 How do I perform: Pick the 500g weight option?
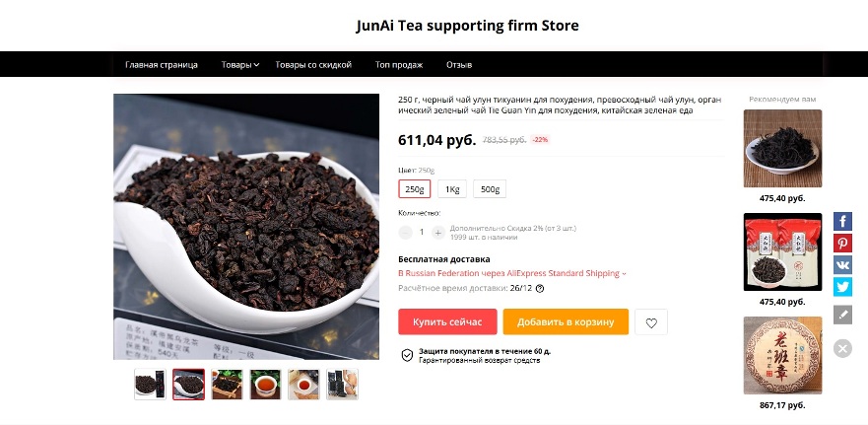[490, 189]
